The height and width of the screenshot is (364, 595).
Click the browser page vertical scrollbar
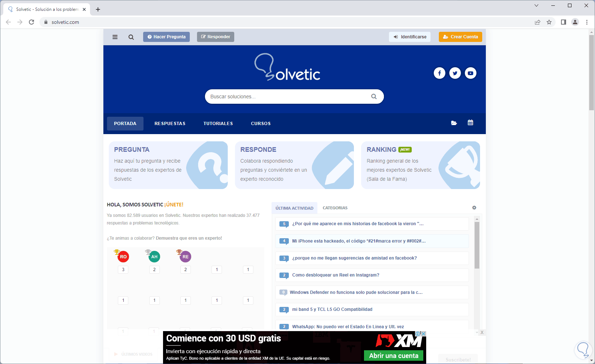tap(591, 72)
